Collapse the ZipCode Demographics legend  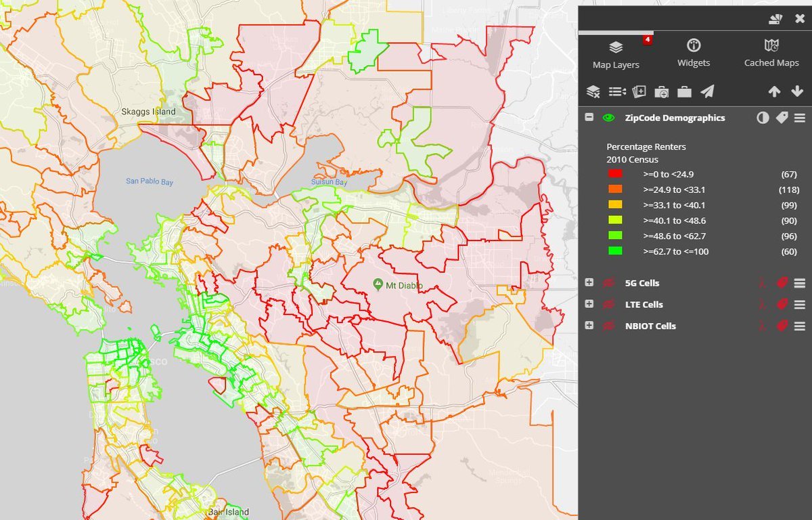coord(589,118)
